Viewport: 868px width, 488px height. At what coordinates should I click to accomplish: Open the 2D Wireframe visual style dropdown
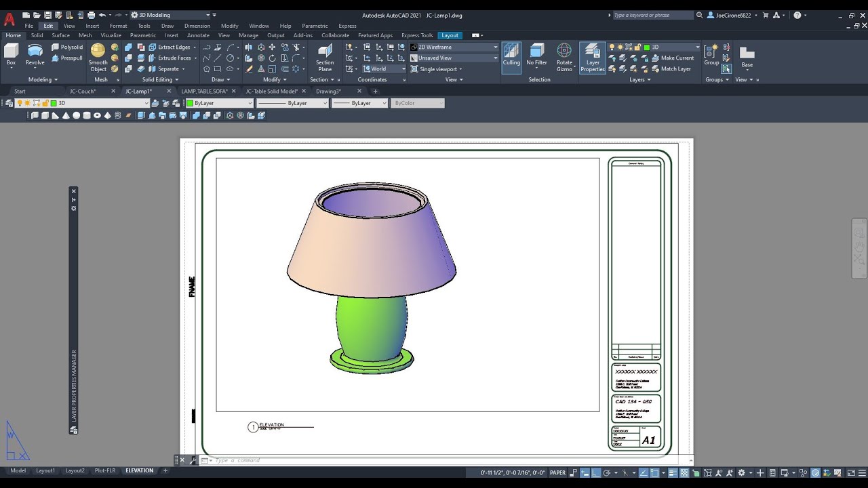(454, 47)
